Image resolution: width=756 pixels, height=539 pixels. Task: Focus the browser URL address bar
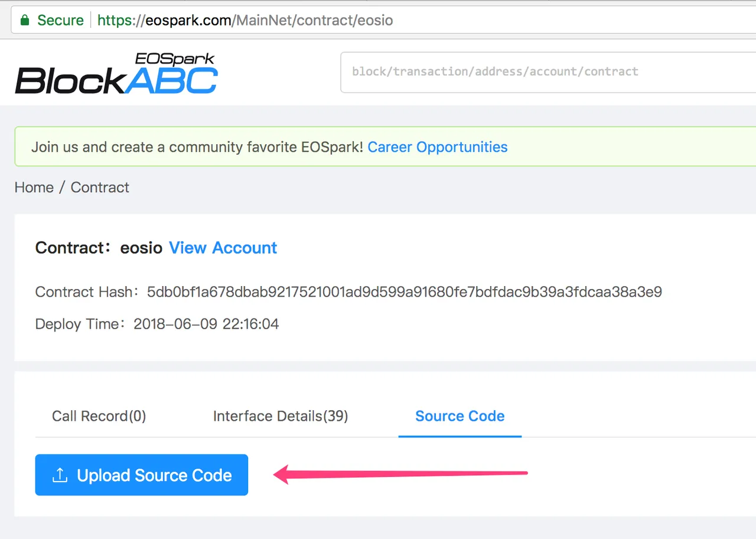[x=384, y=21]
